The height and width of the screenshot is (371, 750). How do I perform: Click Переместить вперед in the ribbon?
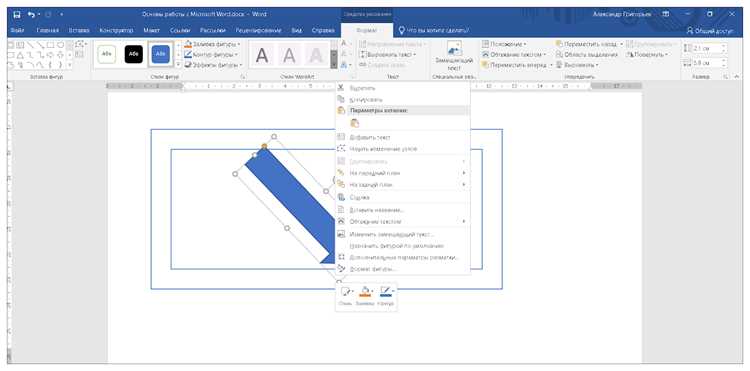(518, 65)
